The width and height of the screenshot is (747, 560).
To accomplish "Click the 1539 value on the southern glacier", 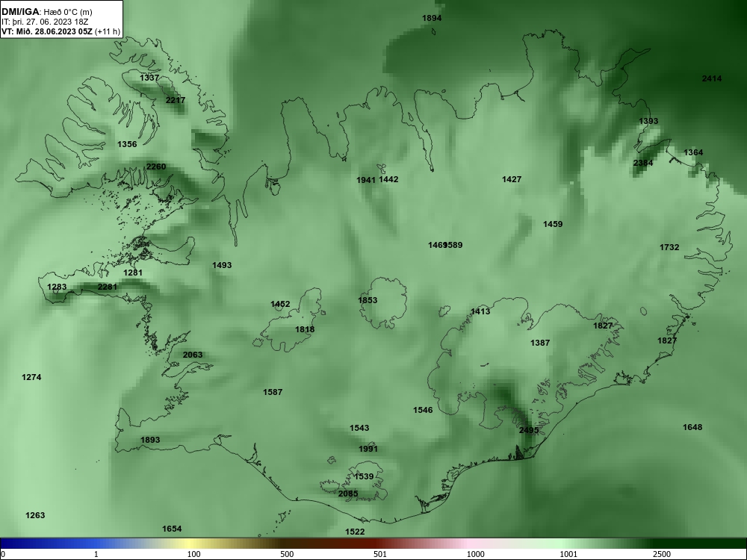I will (x=364, y=476).
